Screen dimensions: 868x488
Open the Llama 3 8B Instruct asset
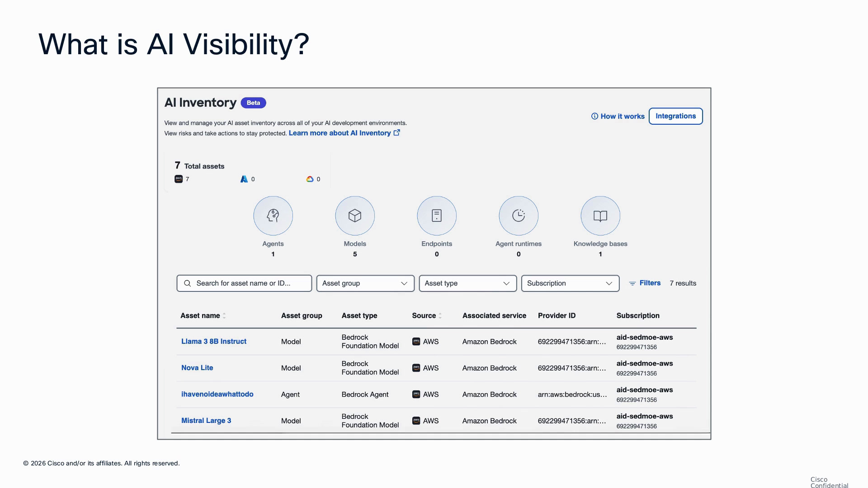[x=214, y=342]
